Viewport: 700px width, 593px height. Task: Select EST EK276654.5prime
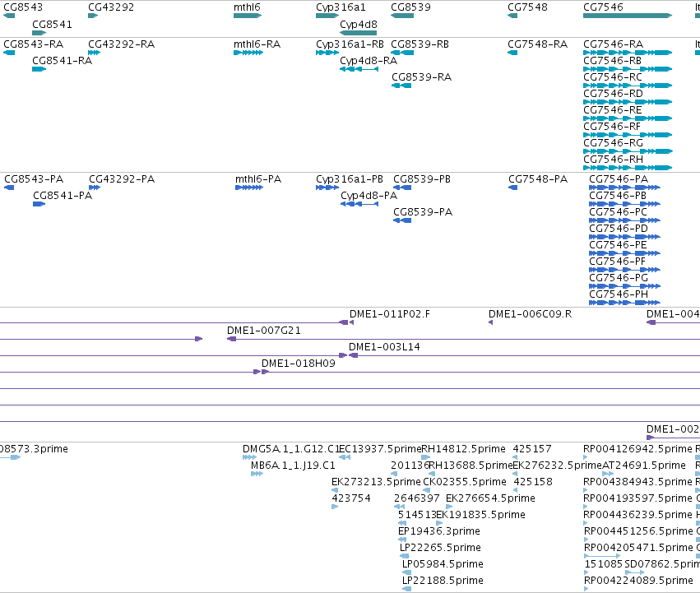click(490, 498)
